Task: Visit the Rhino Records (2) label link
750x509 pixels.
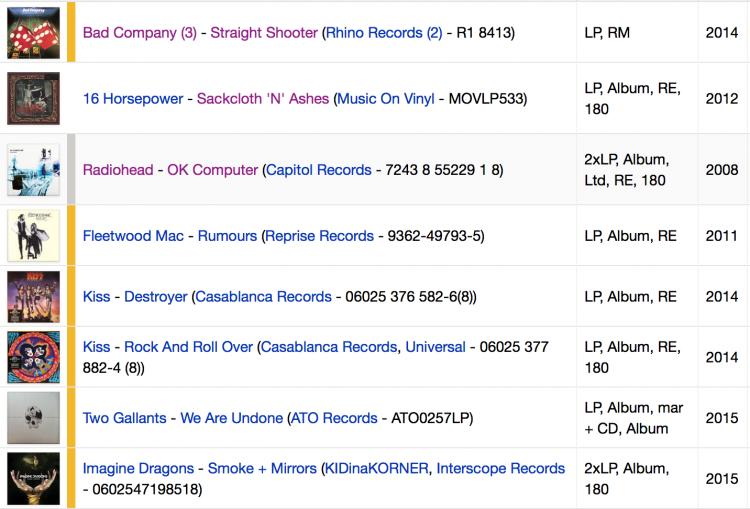Action: click(384, 33)
